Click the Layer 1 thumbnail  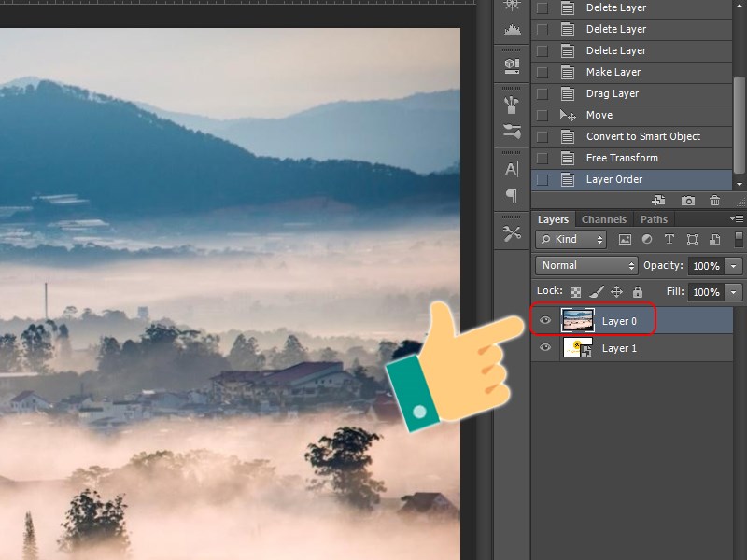(577, 348)
